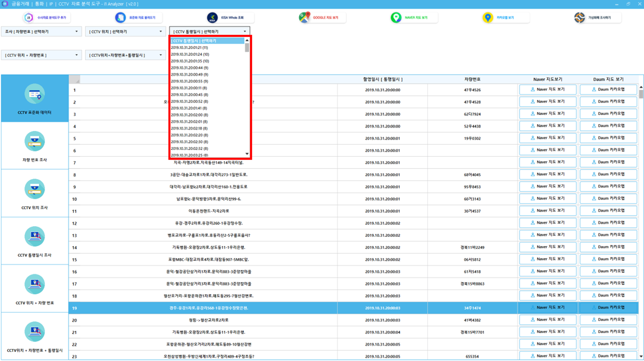This screenshot has height=361, width=644.
Task: Click Daum 카카오맵 button in row 22
Action: (608, 344)
